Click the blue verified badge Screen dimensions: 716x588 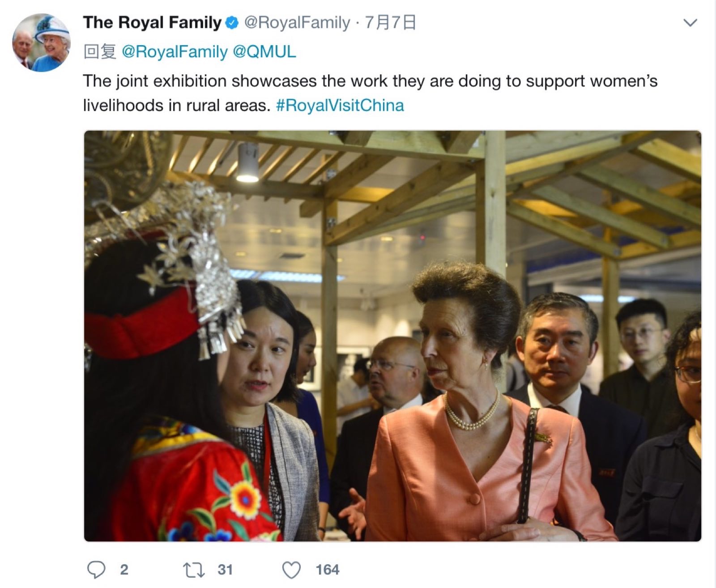[232, 23]
